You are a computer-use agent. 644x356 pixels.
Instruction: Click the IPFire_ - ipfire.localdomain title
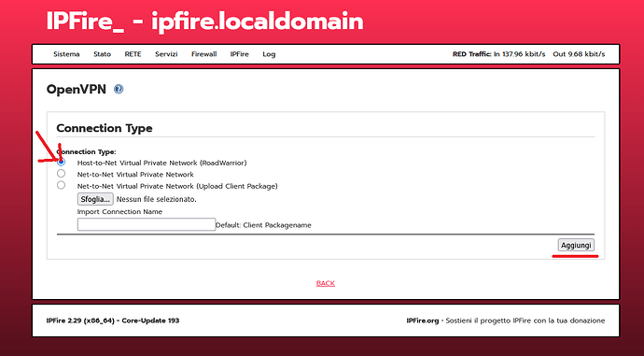(204, 21)
